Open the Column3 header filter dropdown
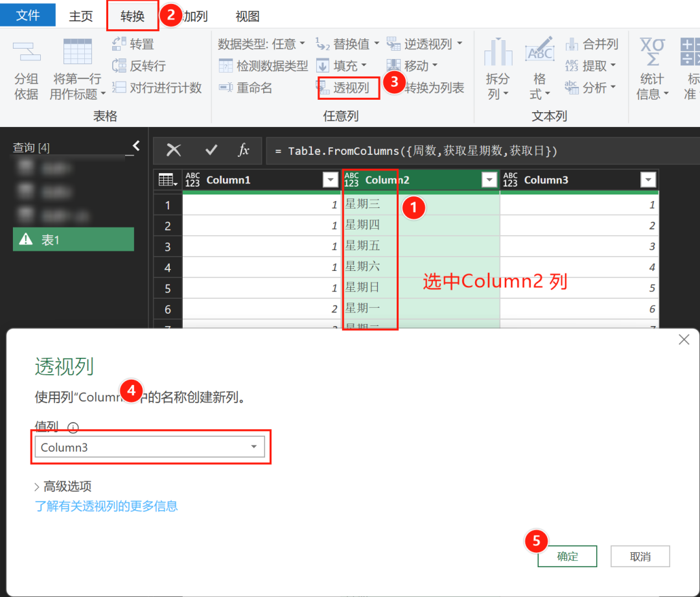The height and width of the screenshot is (597, 700). click(x=647, y=180)
